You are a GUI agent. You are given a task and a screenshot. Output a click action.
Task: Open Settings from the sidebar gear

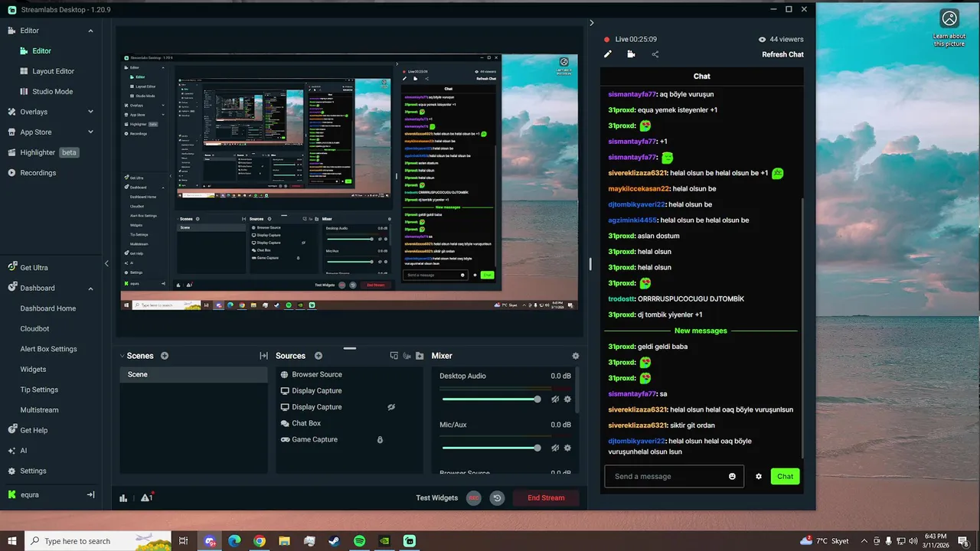pos(11,471)
